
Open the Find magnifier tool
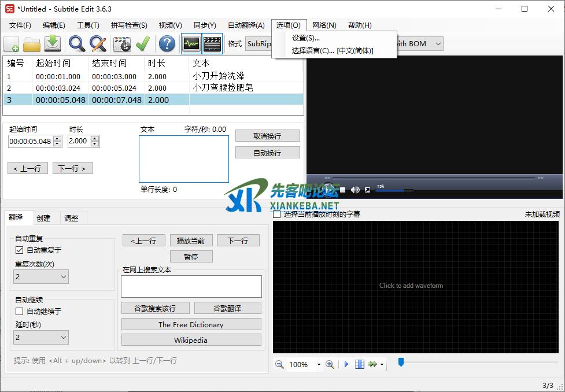(x=77, y=44)
